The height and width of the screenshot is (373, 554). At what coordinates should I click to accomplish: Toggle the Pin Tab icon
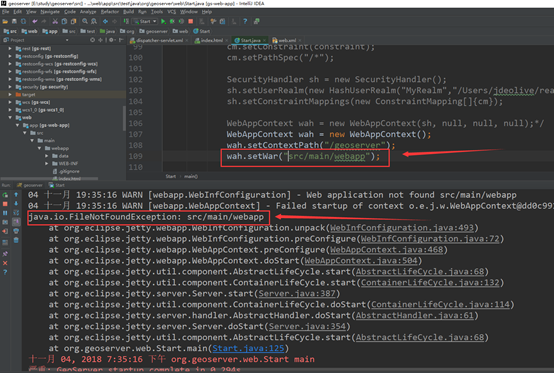(x=5, y=254)
